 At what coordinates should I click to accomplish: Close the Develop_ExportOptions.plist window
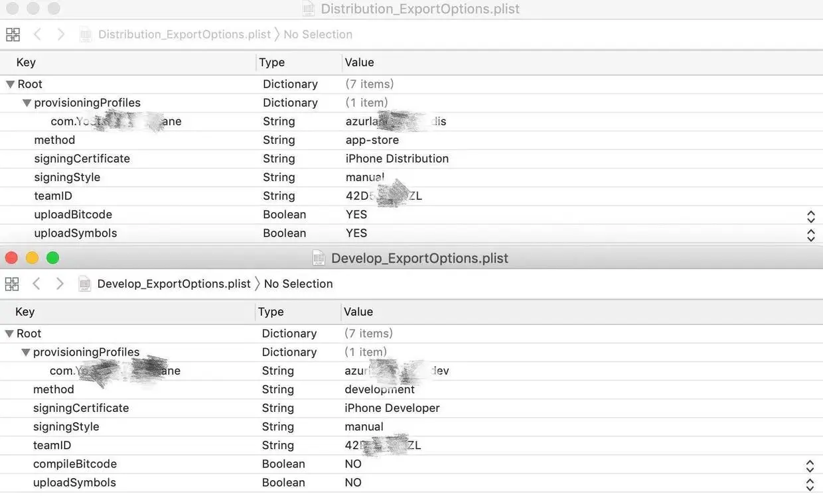pos(11,258)
